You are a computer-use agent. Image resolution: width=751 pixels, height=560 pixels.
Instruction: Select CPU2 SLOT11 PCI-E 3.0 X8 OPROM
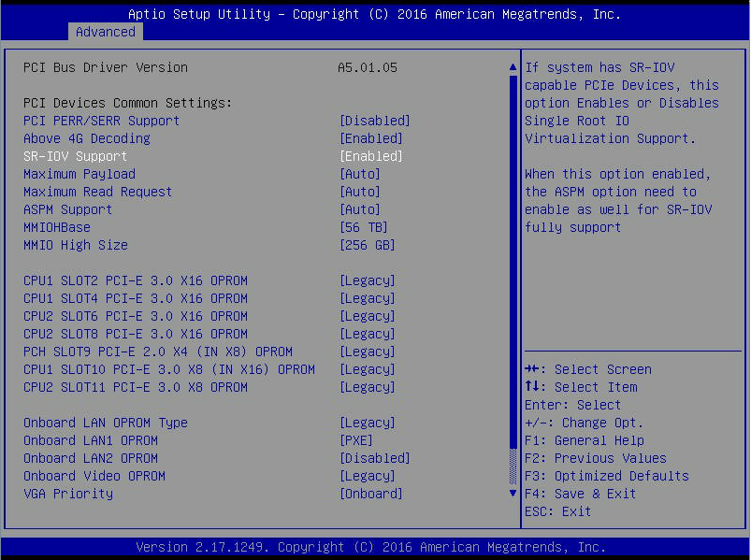136,387
